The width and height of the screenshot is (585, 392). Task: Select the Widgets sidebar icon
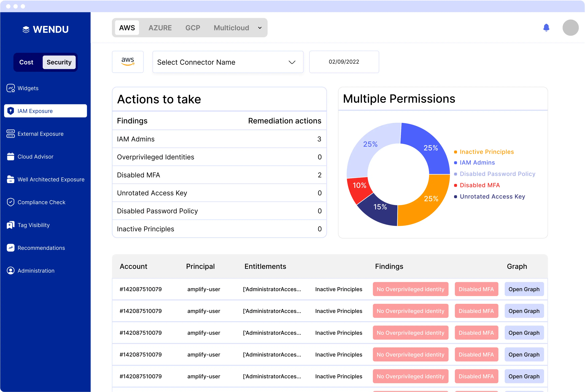coord(10,88)
